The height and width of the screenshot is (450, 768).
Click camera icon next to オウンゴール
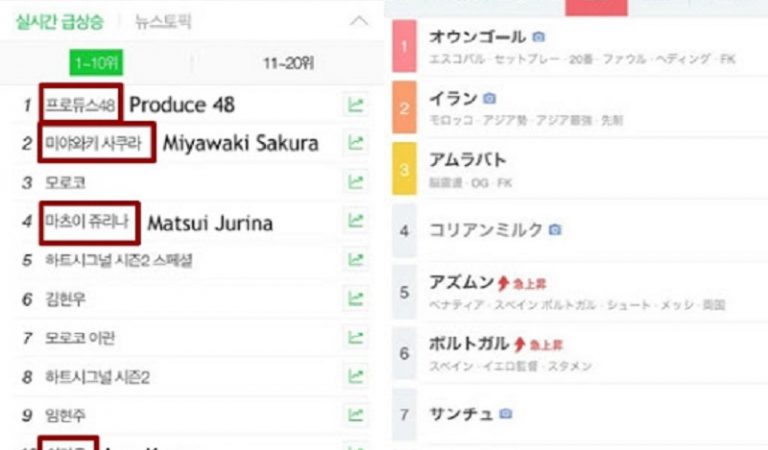coord(538,37)
